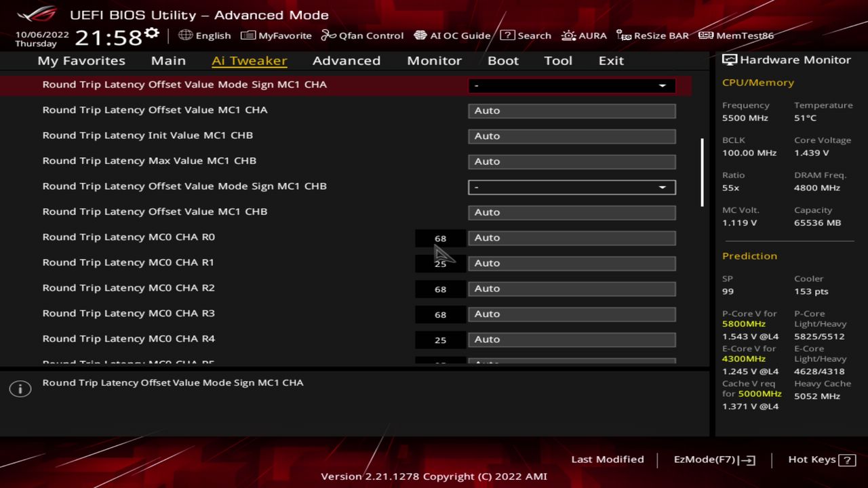Viewport: 868px width, 488px height.
Task: Switch to Main tab
Action: coord(168,60)
